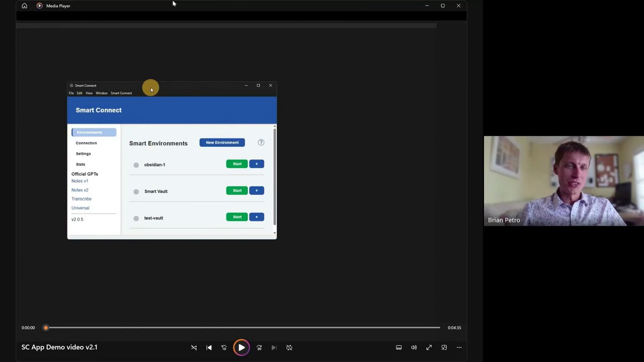Open View menu in Smart Connect
The height and width of the screenshot is (362, 644).
(89, 93)
